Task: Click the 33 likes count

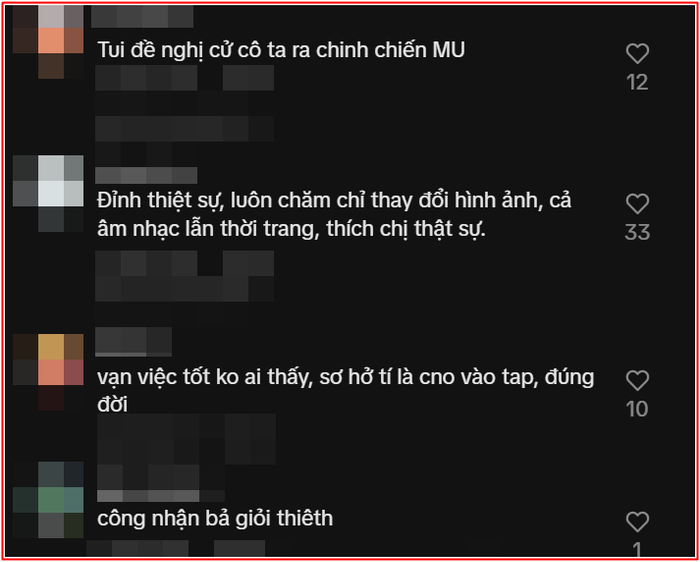Action: 637,233
